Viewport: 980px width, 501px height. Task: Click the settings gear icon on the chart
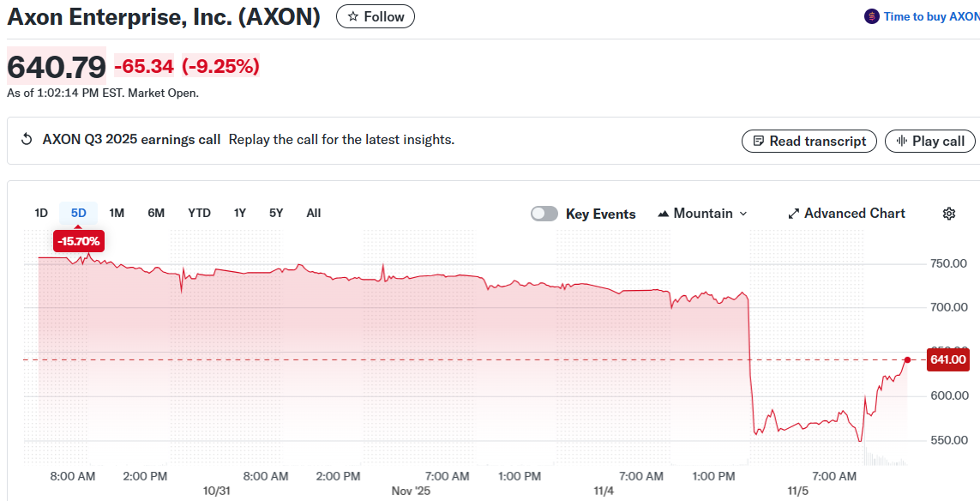pos(949,213)
